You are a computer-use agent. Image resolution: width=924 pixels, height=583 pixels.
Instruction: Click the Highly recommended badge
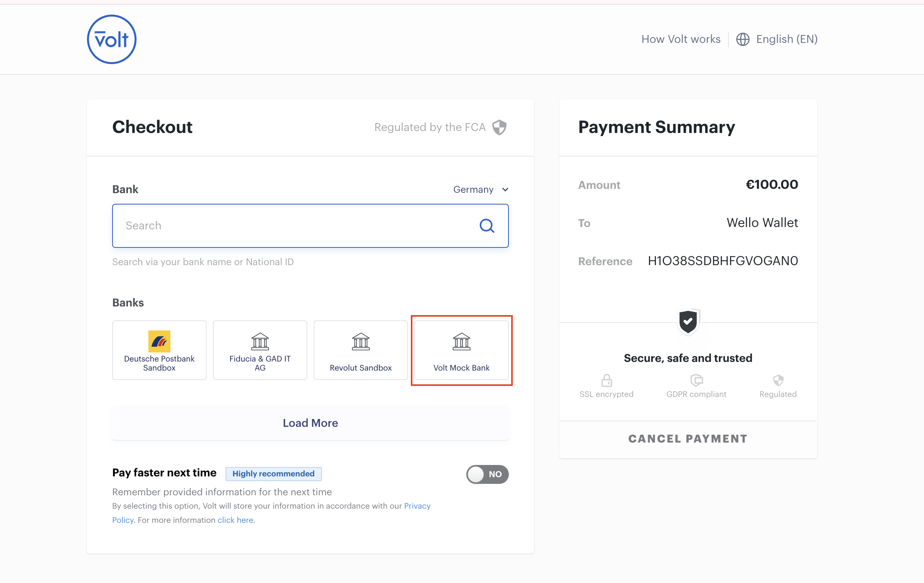(x=274, y=474)
